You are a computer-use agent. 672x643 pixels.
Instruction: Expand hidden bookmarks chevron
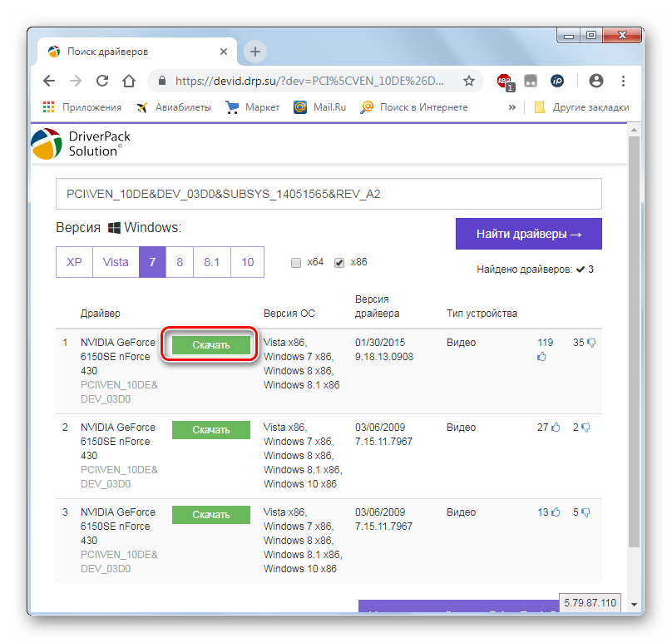point(511,107)
